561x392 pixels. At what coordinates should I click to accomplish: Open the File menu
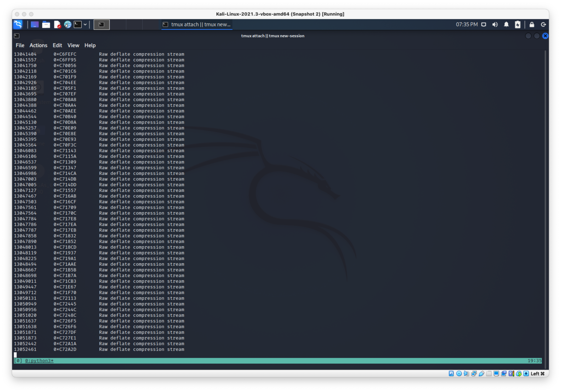point(20,45)
